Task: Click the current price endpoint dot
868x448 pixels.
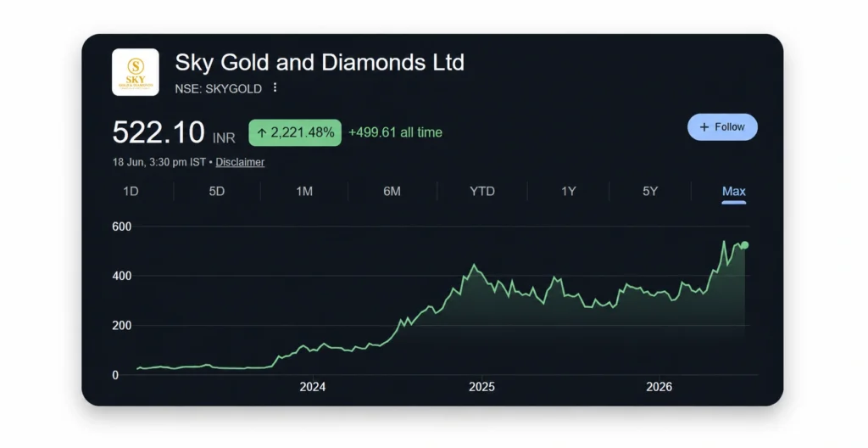Action: [x=744, y=245]
